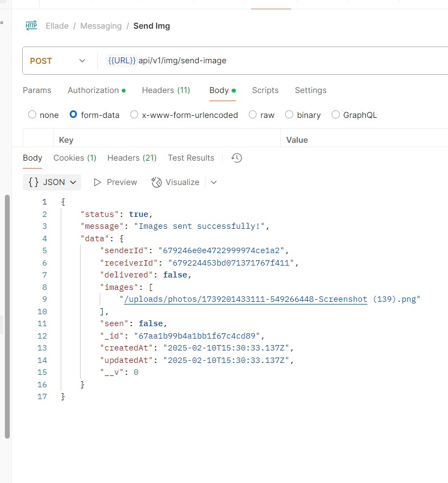The image size is (448, 483).
Task: Click the Preview play icon
Action: [97, 182]
